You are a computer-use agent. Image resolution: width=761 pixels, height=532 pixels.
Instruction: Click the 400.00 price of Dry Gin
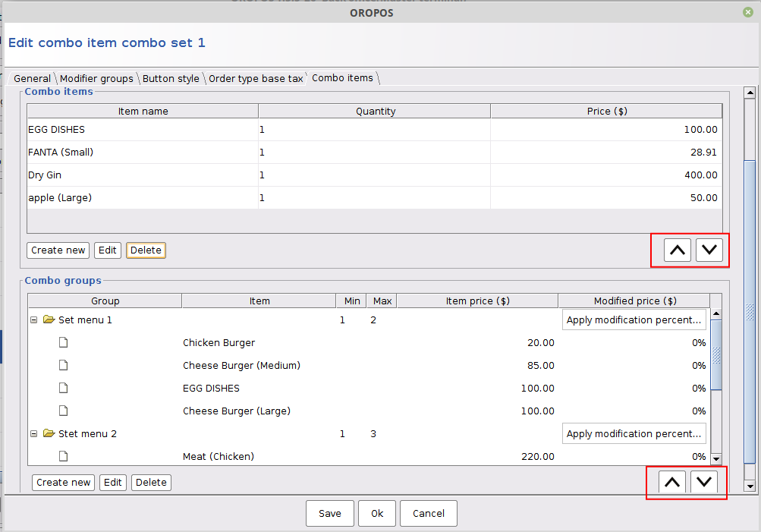click(701, 175)
